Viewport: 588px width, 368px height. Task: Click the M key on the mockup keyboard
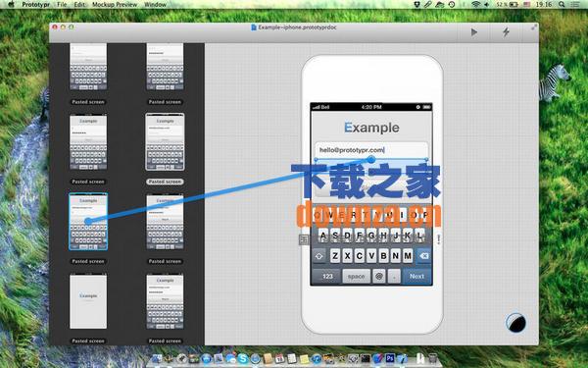pyautogui.click(x=408, y=256)
